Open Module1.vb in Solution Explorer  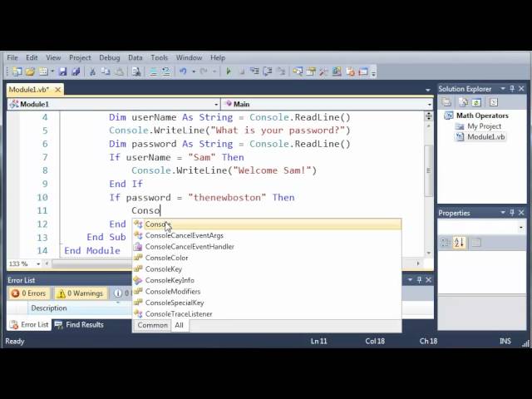pos(485,137)
